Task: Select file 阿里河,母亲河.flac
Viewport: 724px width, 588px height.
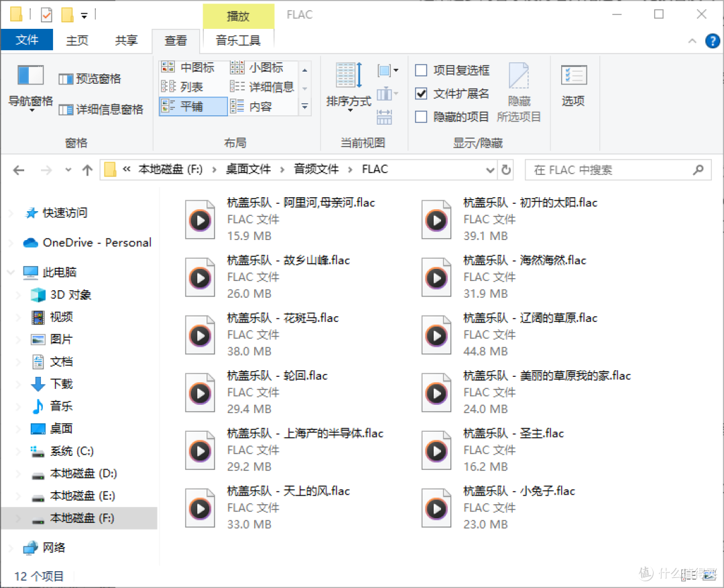Action: [280, 219]
